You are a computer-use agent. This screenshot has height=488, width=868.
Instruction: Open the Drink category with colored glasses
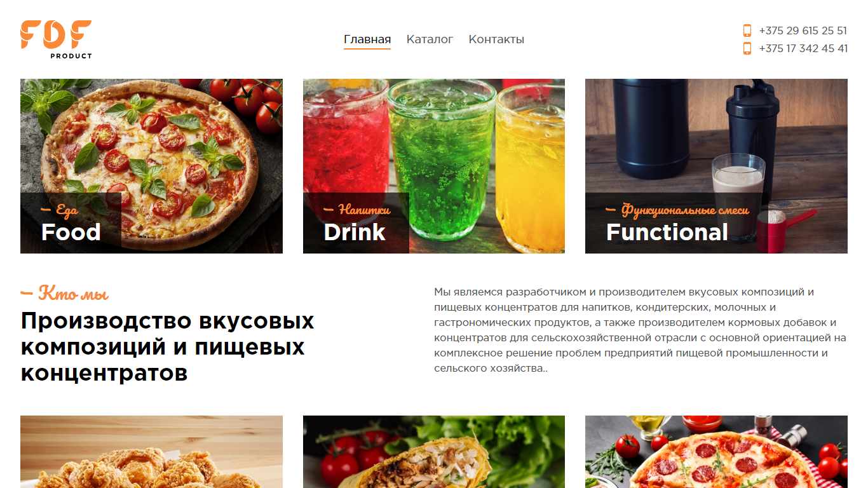pos(434,166)
